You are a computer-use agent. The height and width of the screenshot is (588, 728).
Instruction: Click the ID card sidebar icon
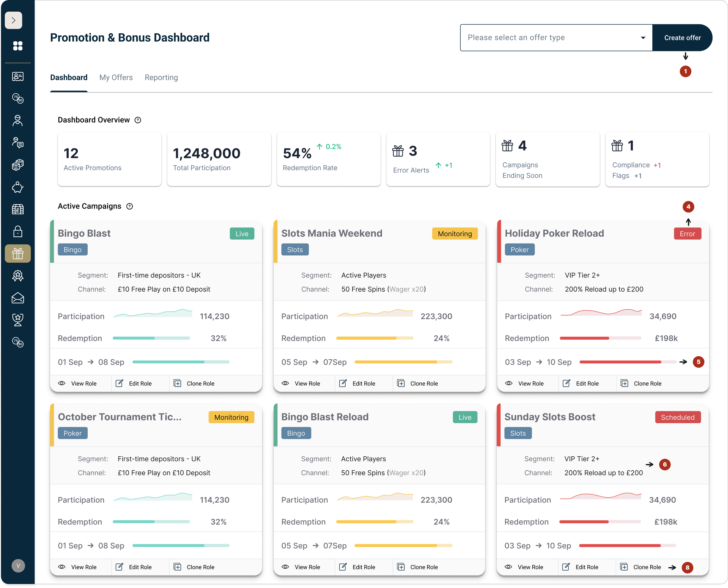(17, 77)
